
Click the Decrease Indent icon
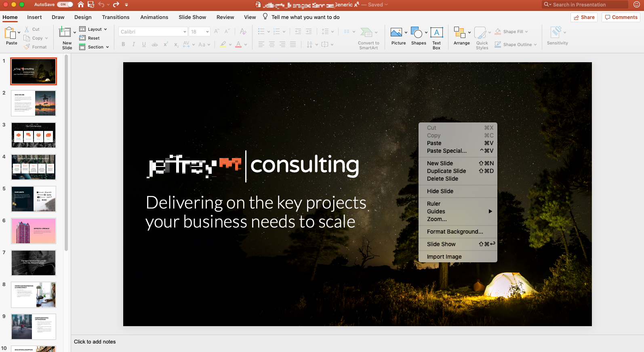298,32
